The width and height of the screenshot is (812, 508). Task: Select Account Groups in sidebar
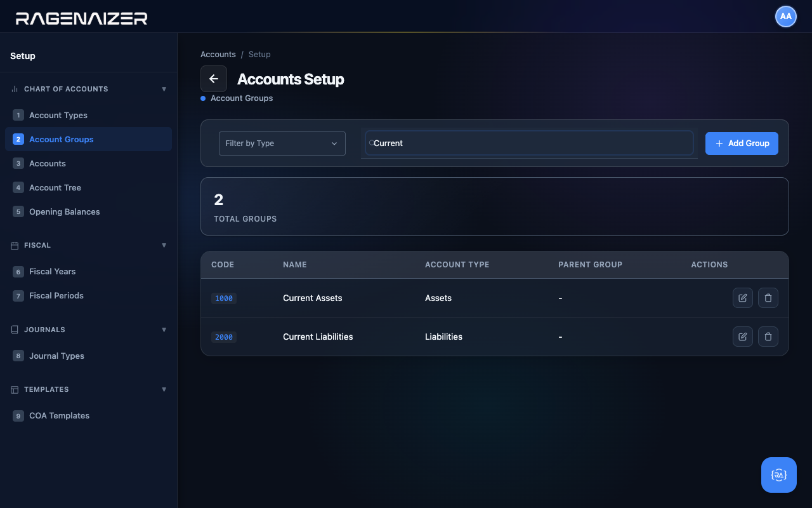click(x=88, y=139)
